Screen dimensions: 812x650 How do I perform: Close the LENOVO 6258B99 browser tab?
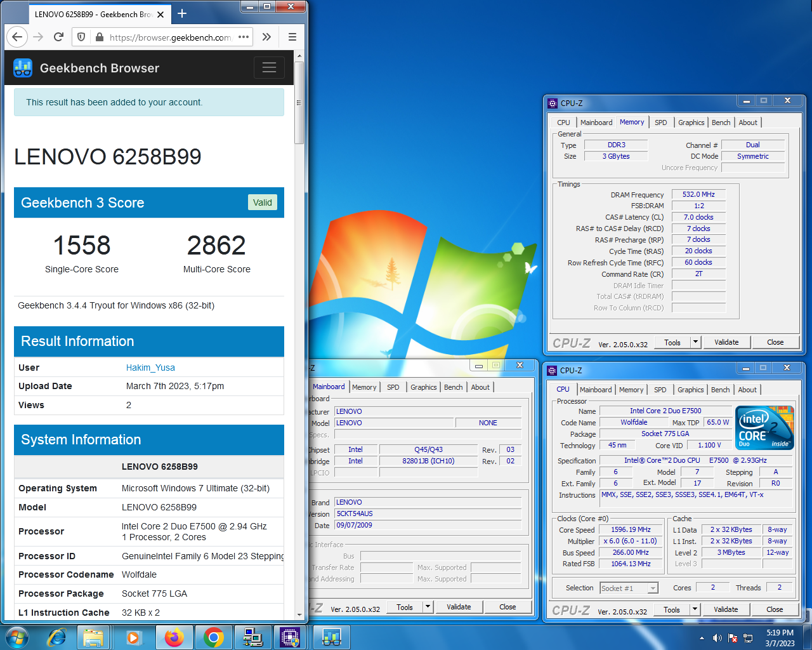(x=160, y=14)
